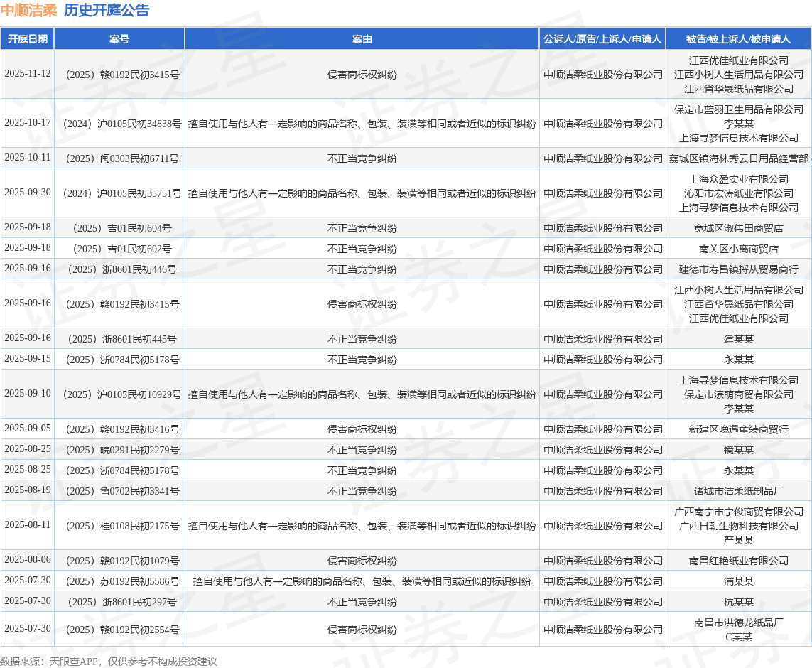Click case number （2025）浙8601民初445号

(119, 339)
